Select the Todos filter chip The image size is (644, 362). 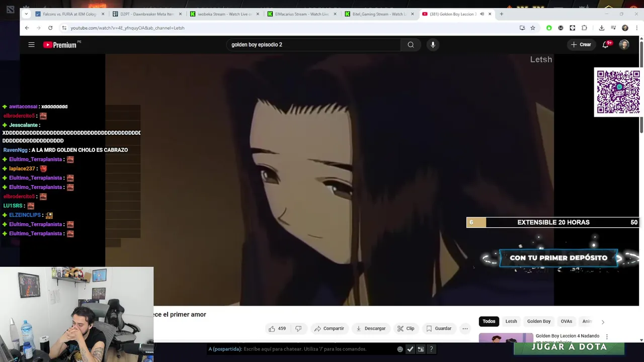click(489, 321)
